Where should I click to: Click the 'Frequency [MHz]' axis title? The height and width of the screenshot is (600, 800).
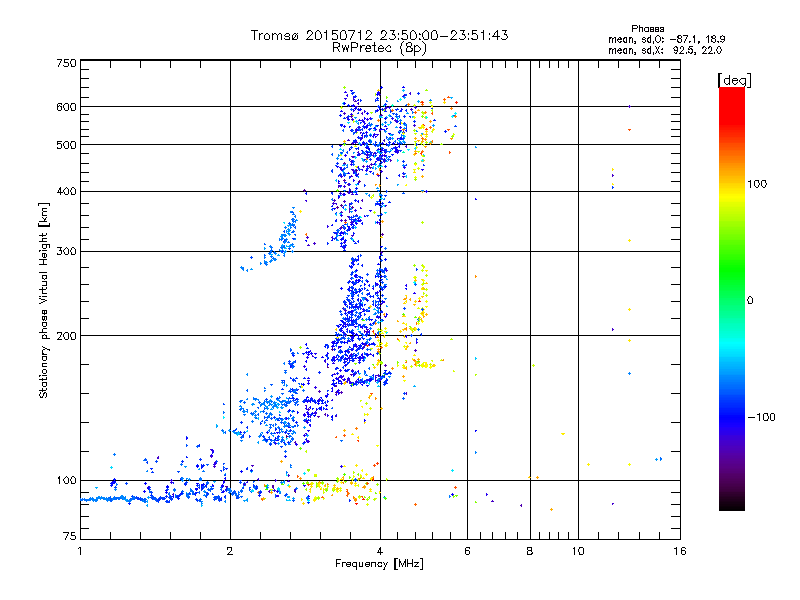coord(379,564)
